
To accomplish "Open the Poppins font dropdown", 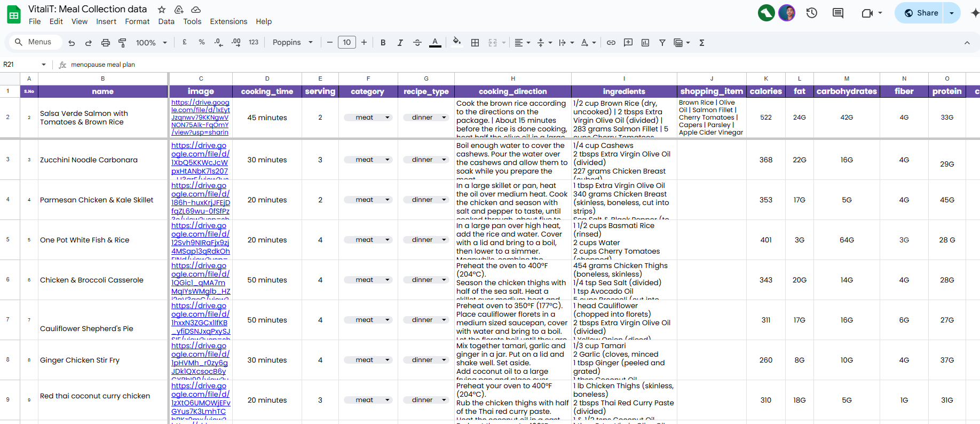I will pyautogui.click(x=292, y=43).
